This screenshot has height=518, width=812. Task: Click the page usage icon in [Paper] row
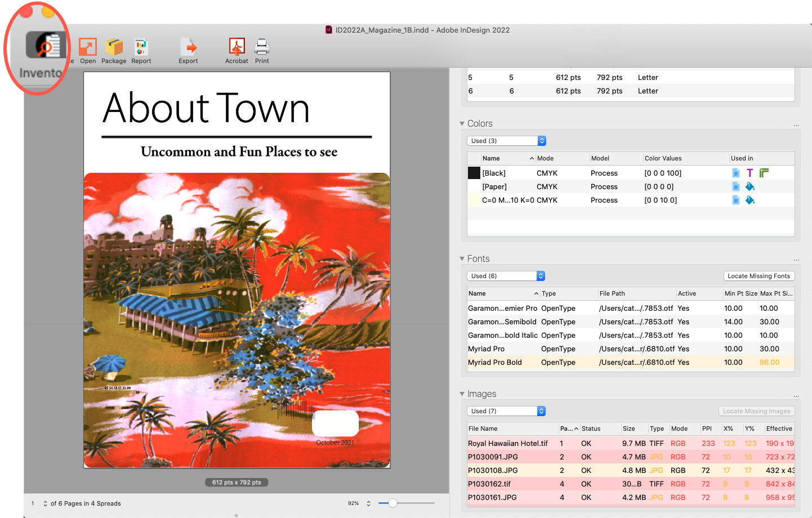tap(736, 186)
